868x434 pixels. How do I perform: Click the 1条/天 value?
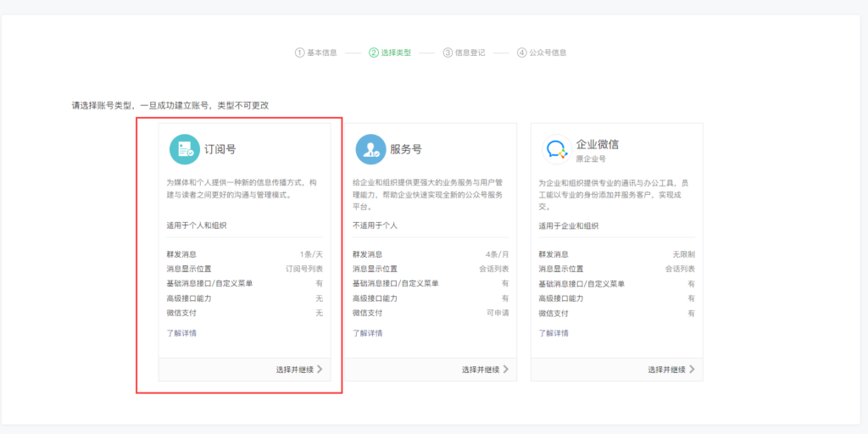point(311,254)
